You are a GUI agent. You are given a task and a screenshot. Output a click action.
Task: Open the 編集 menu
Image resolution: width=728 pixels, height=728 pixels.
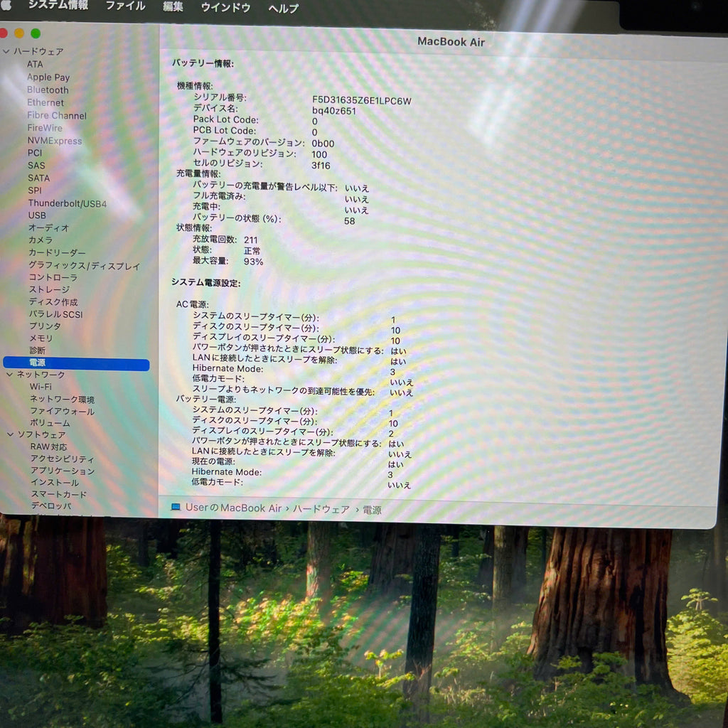tap(173, 6)
